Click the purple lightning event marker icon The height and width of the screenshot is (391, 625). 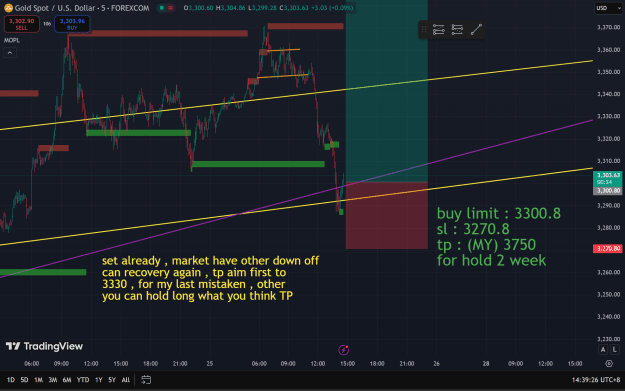[343, 350]
